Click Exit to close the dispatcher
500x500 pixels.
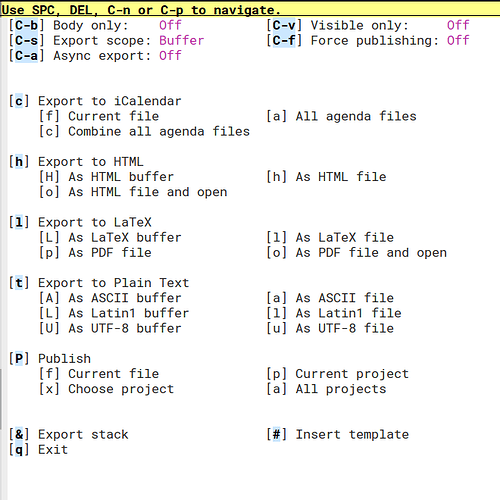coord(38,450)
